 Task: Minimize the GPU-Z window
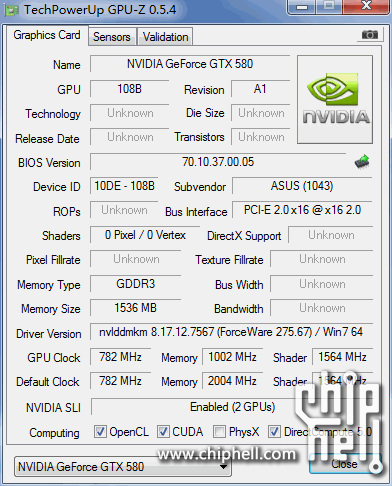[302, 7]
